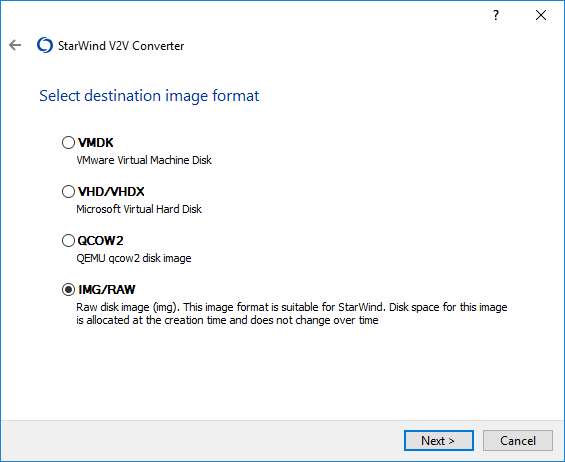Screen dimensions: 565x462
Task: Click the bold VHD/VHDX label text
Action: [x=111, y=192]
